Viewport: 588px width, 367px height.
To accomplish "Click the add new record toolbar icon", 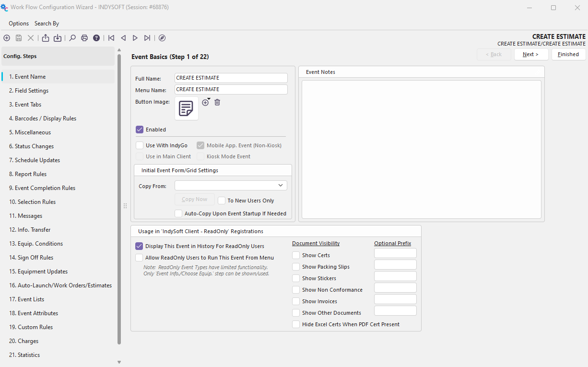I will (7, 38).
